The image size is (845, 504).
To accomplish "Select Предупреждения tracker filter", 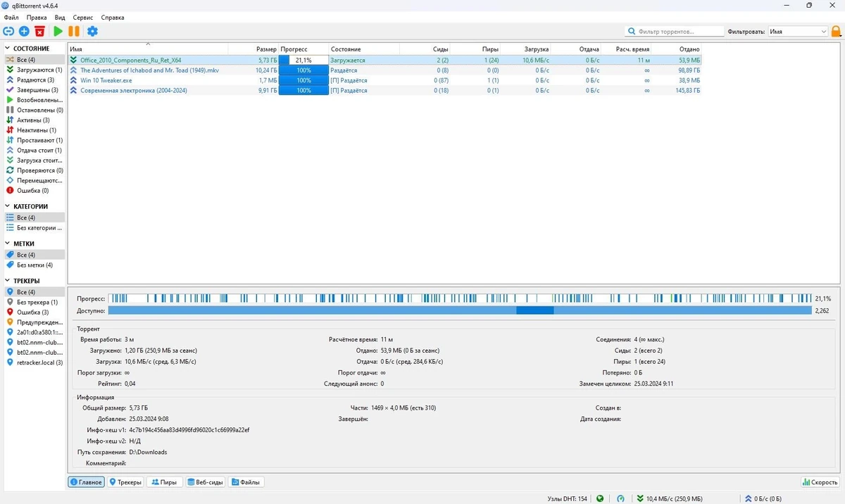I will (35, 322).
